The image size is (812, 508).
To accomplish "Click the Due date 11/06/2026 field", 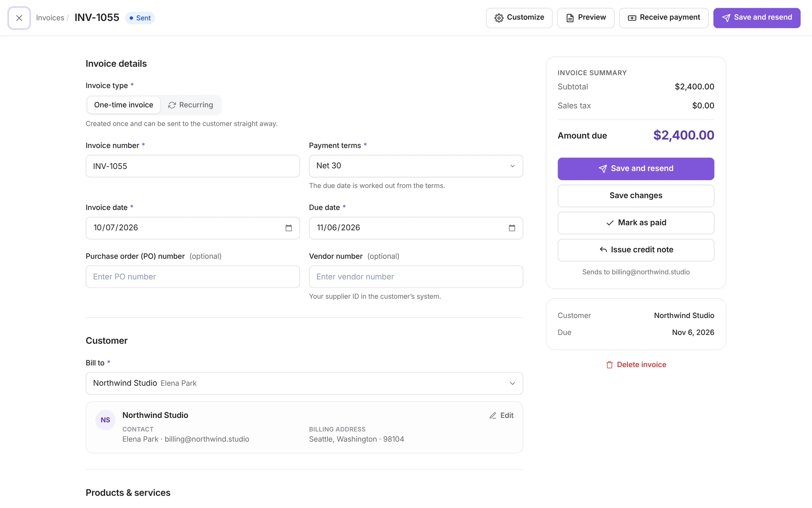I will (x=416, y=228).
